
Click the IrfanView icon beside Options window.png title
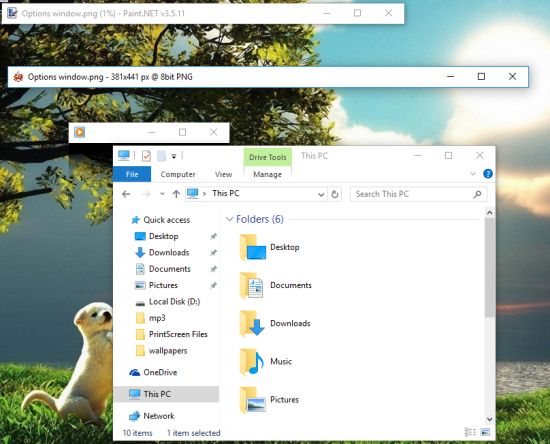point(18,76)
